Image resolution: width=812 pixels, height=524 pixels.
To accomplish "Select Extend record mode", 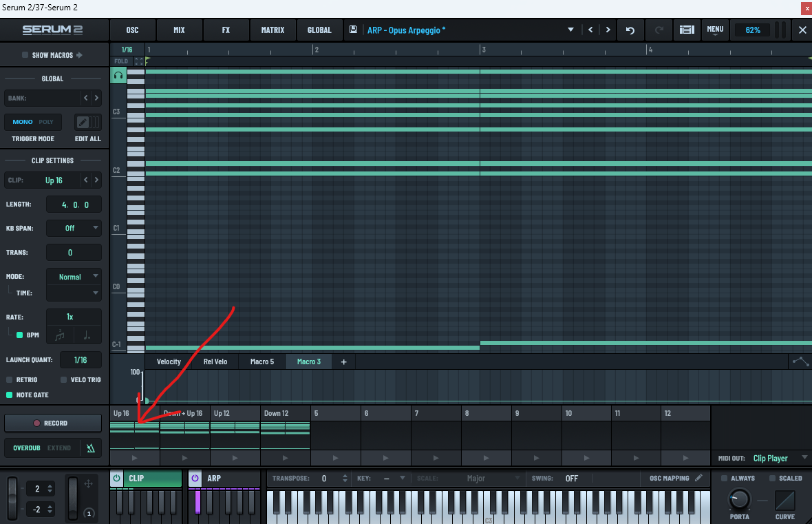I will tap(59, 448).
